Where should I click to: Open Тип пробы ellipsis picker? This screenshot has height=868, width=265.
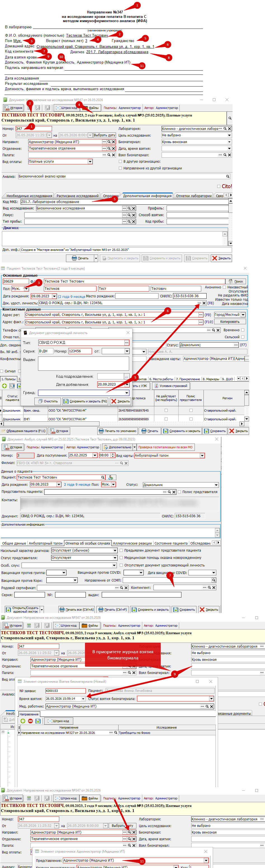124,221
